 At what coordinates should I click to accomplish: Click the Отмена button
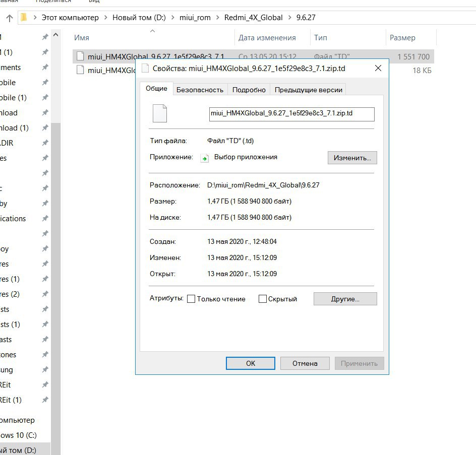click(x=305, y=363)
